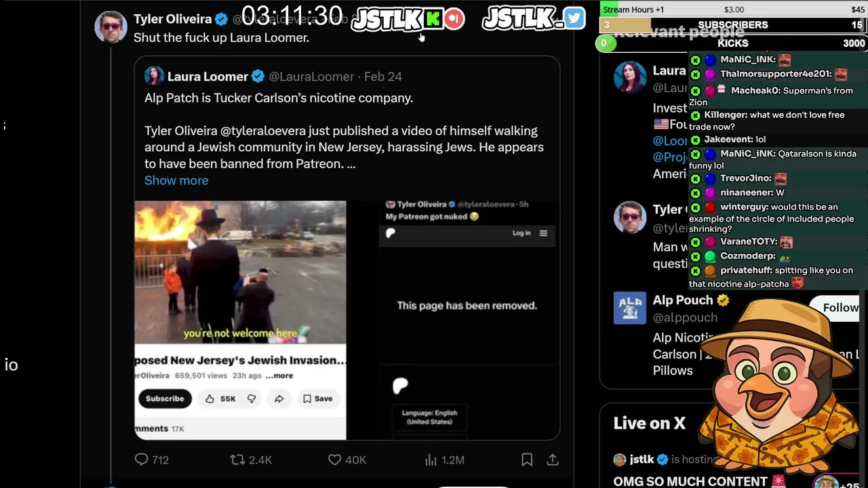Click the SUBSCRIBERS goal bar
The height and width of the screenshot is (488, 868).
pyautogui.click(x=733, y=25)
